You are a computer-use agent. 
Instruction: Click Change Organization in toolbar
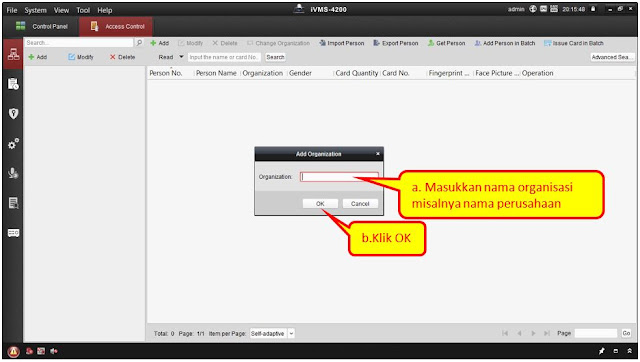point(278,43)
